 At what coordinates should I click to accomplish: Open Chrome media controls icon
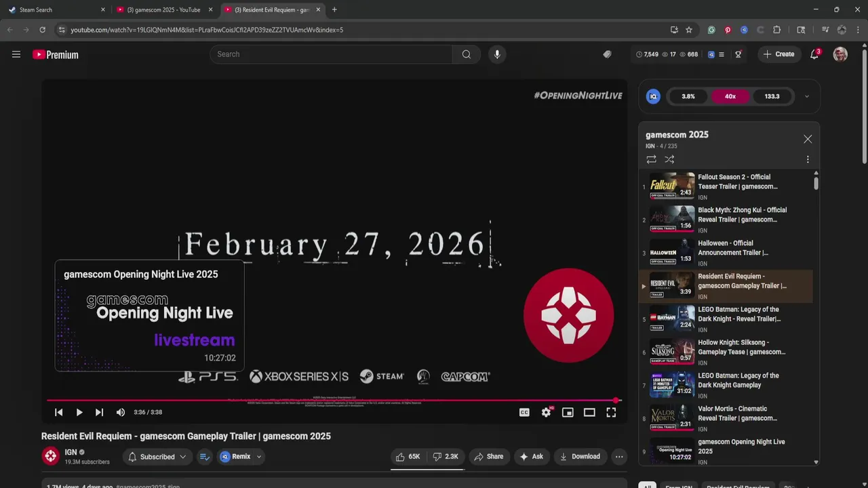[x=825, y=30]
